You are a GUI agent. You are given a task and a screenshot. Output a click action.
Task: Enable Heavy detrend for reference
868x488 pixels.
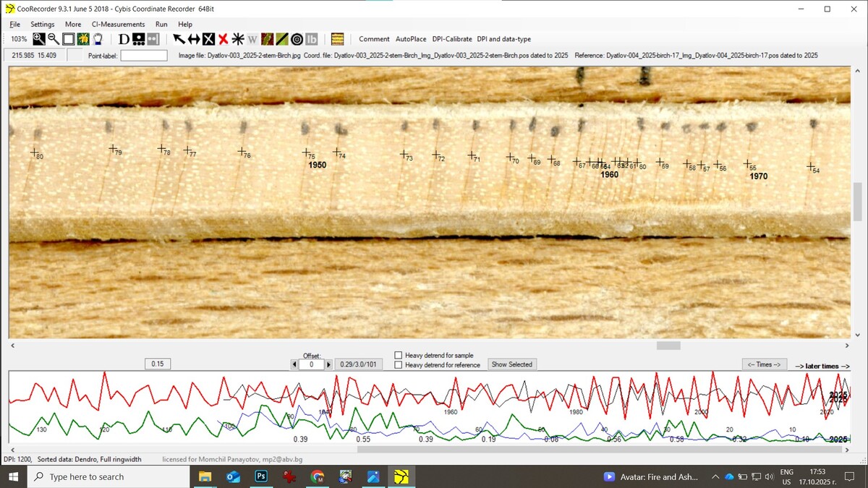[x=399, y=365]
